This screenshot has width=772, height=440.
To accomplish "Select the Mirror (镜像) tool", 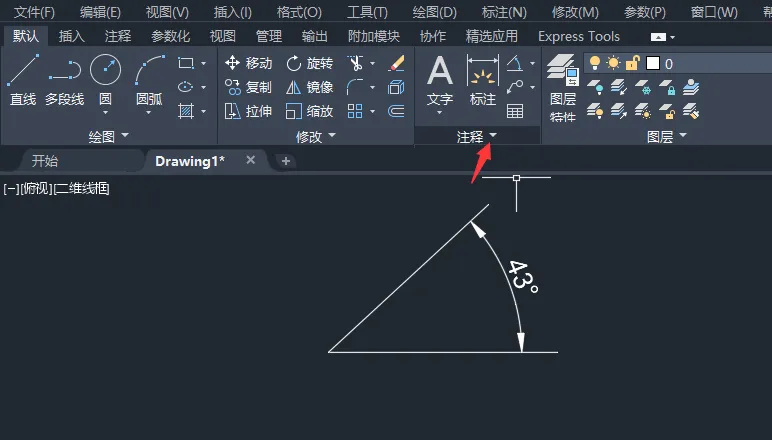I will point(310,87).
